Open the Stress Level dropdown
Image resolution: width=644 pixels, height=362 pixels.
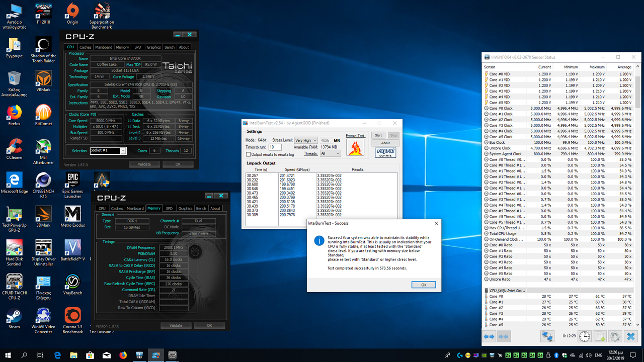[x=305, y=140]
